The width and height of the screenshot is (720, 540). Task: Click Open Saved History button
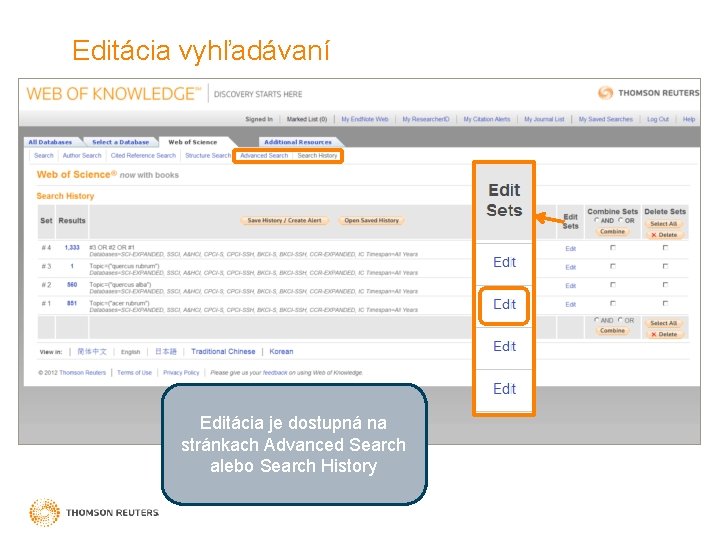371,220
